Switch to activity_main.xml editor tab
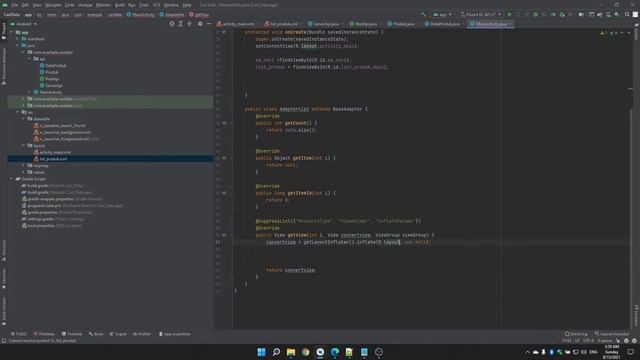Image resolution: width=640 pixels, height=360 pixels. (236, 24)
